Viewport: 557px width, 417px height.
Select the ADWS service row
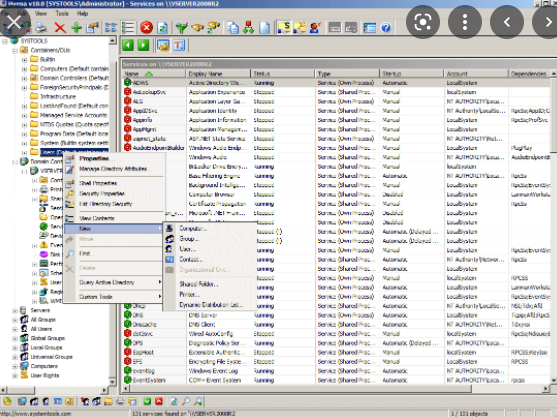tap(336, 83)
